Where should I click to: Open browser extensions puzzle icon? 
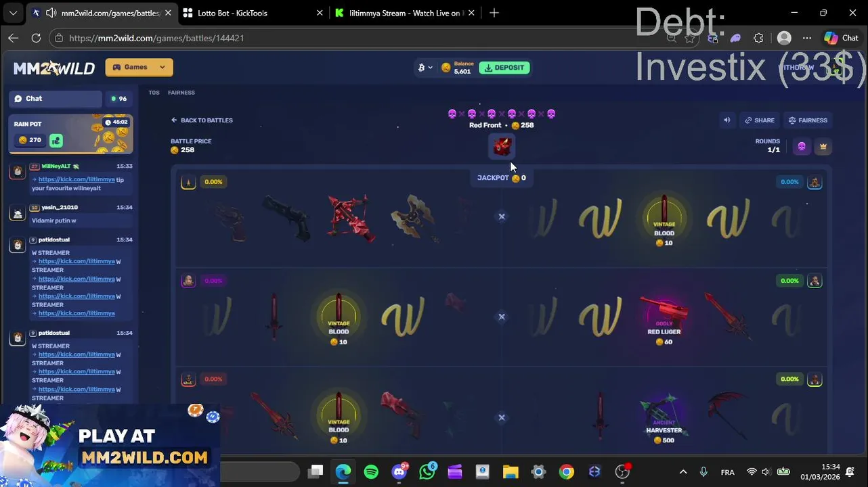758,39
